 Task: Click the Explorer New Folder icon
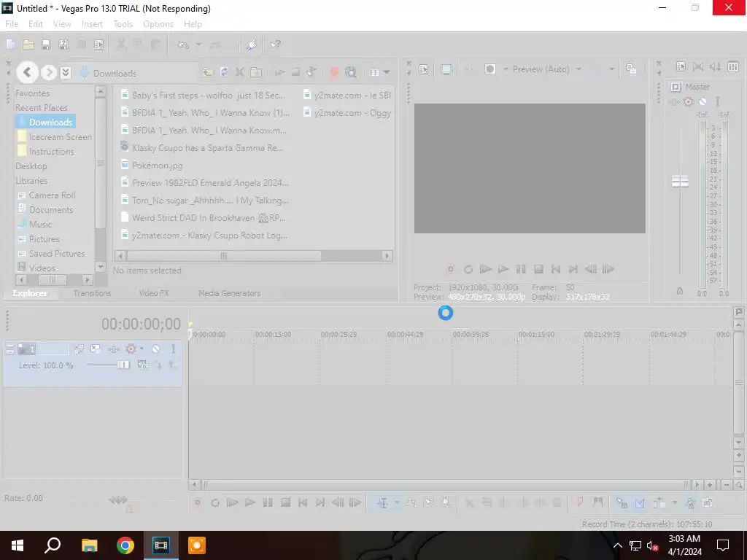(x=256, y=72)
